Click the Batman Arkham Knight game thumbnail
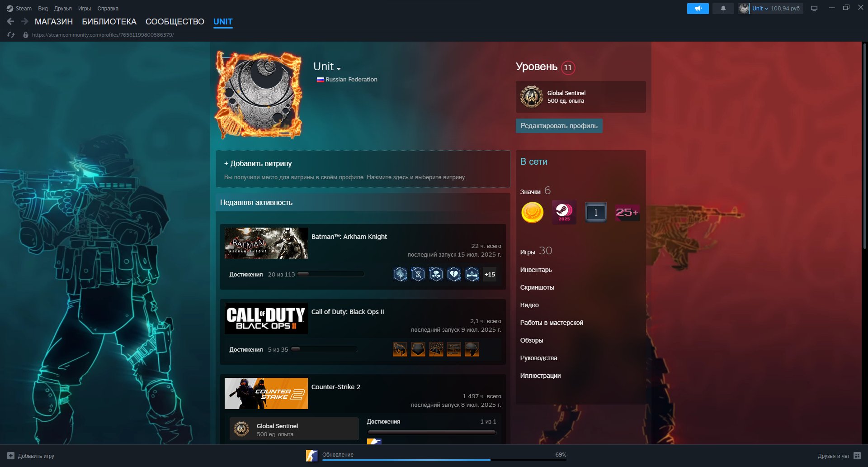868x467 pixels. click(266, 243)
